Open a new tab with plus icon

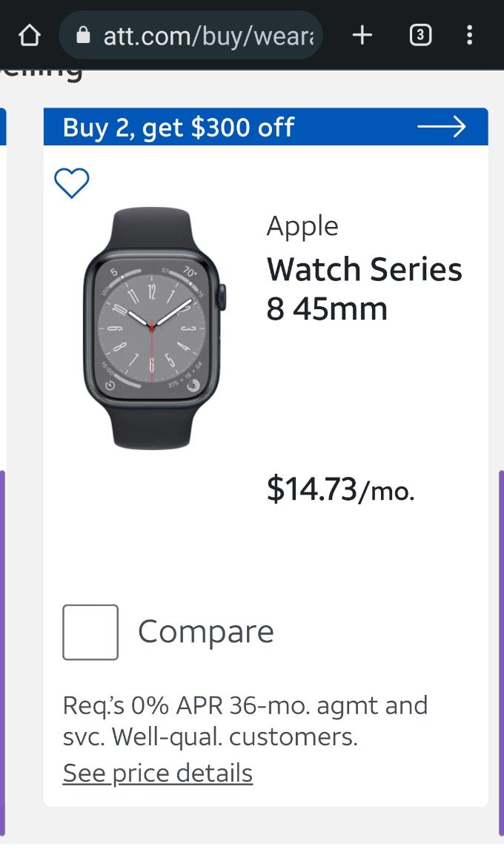coord(362,35)
